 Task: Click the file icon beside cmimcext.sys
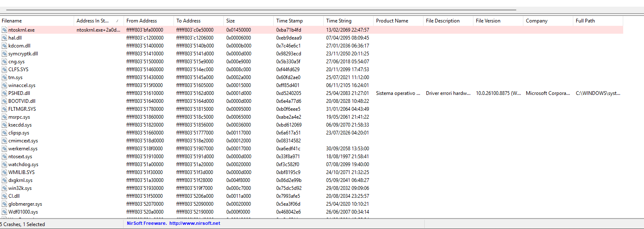click(x=4, y=141)
